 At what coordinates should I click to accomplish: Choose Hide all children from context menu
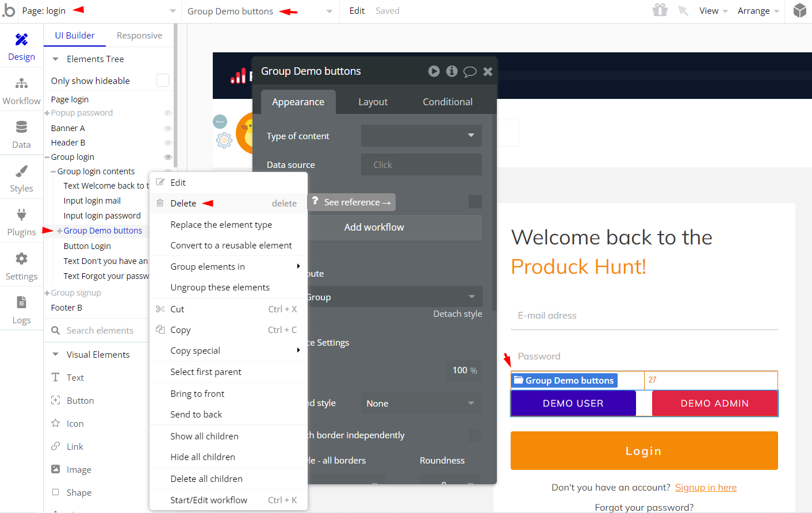click(228, 457)
